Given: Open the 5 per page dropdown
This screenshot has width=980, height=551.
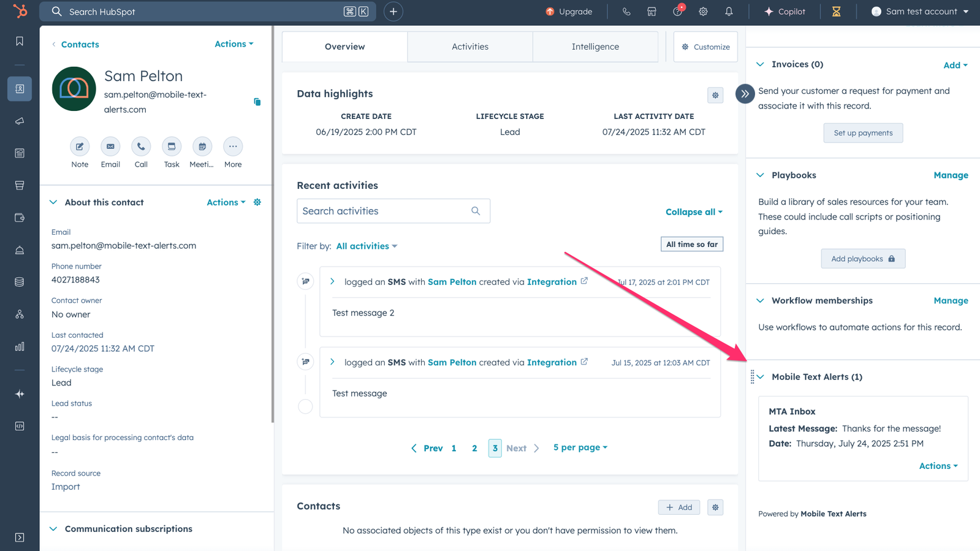Looking at the screenshot, I should (x=580, y=447).
